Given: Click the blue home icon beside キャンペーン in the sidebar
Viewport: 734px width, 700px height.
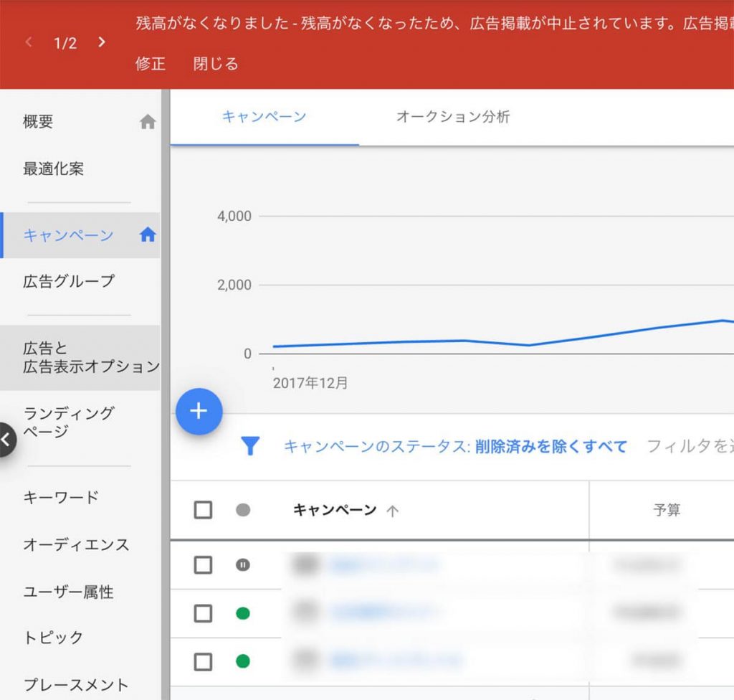Looking at the screenshot, I should tap(148, 235).
